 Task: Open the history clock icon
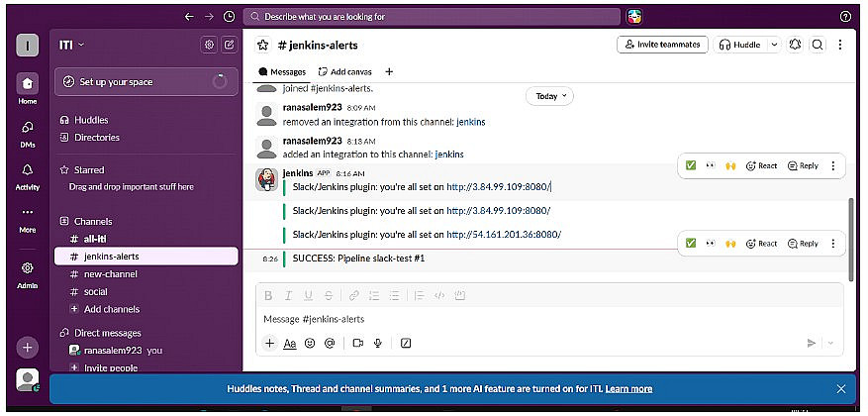tap(230, 17)
